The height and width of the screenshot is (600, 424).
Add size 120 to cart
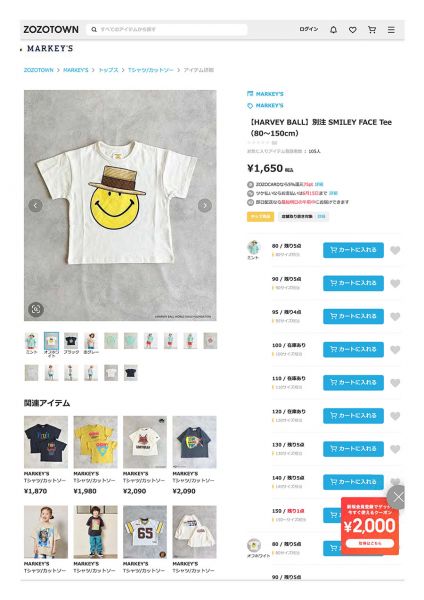click(353, 416)
